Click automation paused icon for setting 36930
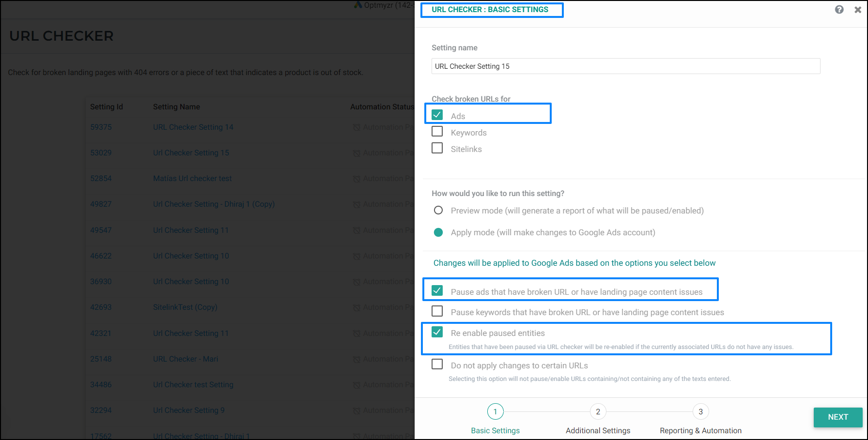 pyautogui.click(x=356, y=282)
